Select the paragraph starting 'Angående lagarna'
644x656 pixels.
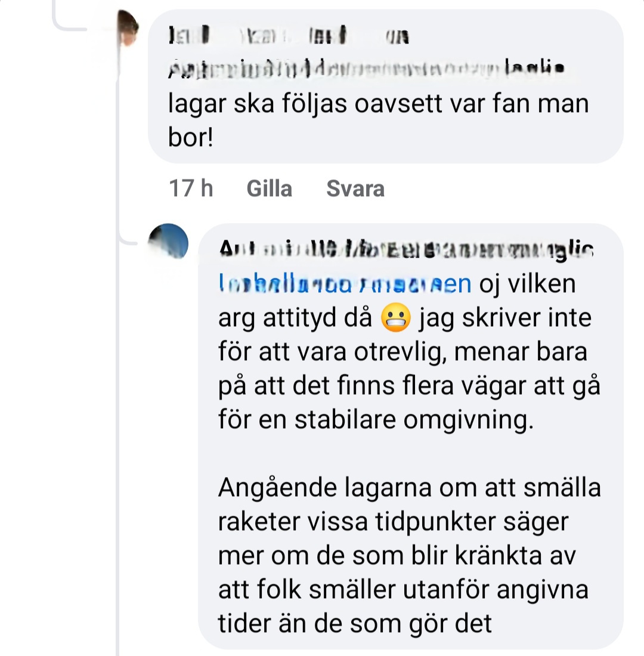pyautogui.click(x=409, y=555)
